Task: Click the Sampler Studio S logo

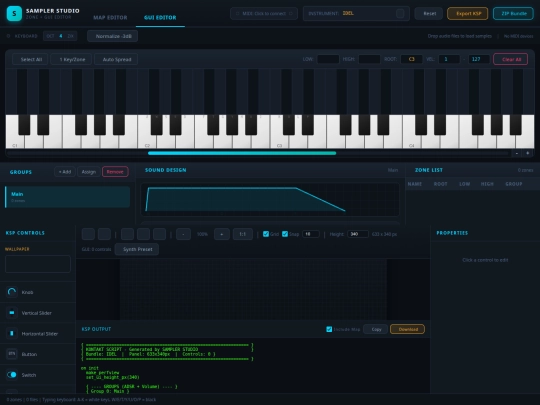Action: tap(14, 13)
